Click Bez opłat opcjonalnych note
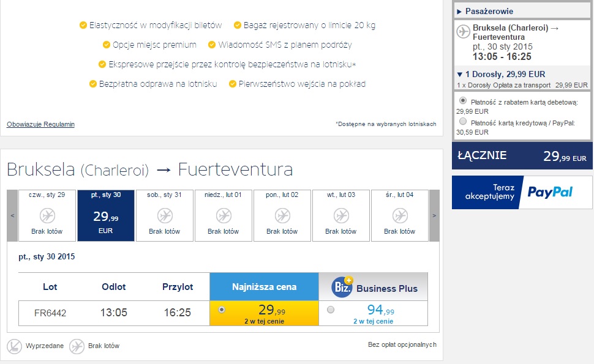 [x=402, y=344]
